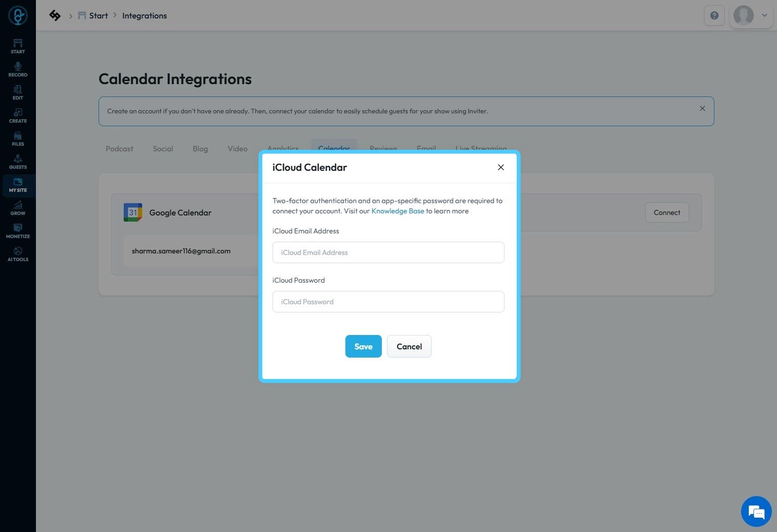The height and width of the screenshot is (532, 777).
Task: Open the Monetize section
Action: pyautogui.click(x=18, y=231)
